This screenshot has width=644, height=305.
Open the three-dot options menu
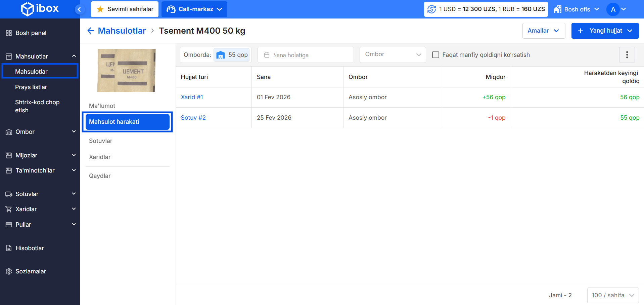click(x=627, y=55)
